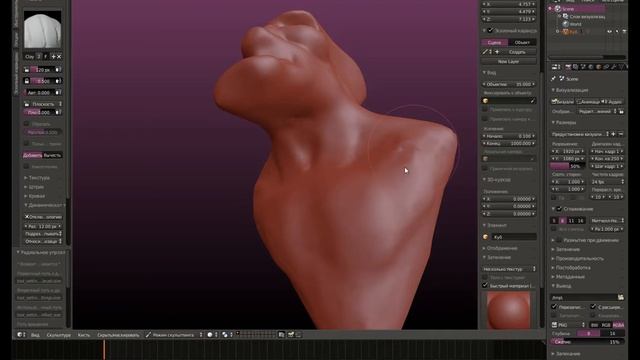Select the Вычесть (Subtract) brush direction

(52, 155)
